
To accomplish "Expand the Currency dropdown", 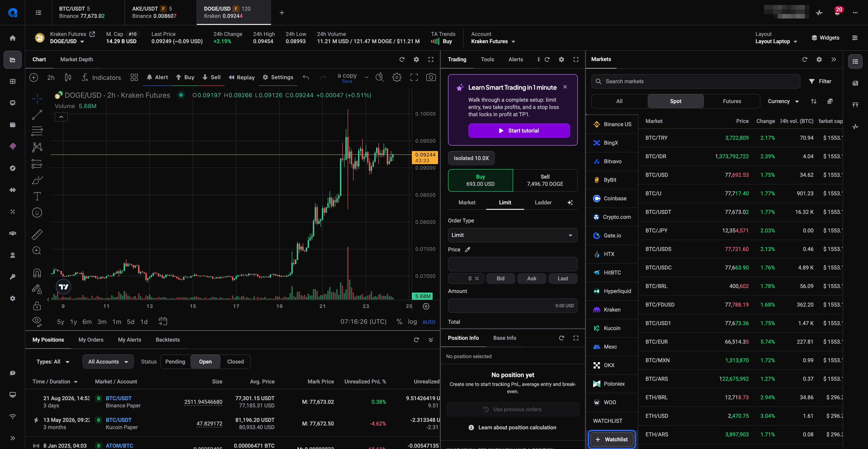I will tap(783, 101).
